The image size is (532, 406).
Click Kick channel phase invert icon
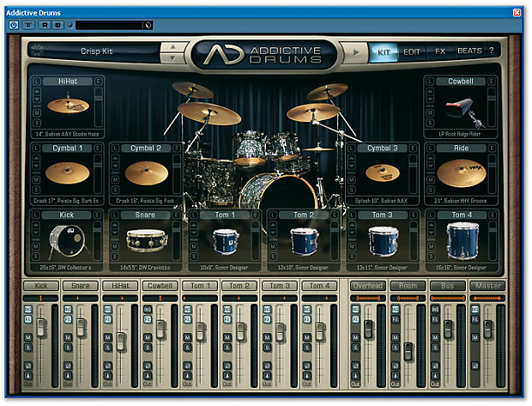tap(27, 366)
